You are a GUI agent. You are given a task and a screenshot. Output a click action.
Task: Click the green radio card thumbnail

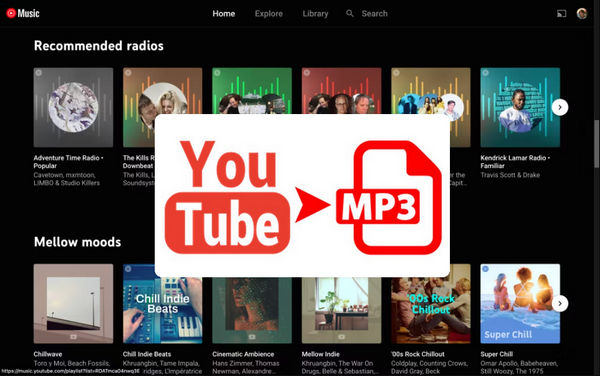point(252,91)
